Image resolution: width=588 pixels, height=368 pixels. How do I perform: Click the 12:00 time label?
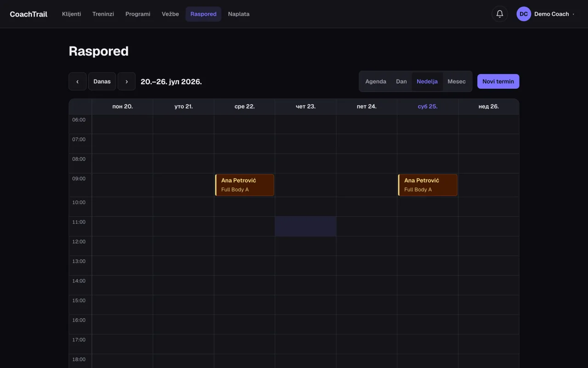pyautogui.click(x=79, y=241)
